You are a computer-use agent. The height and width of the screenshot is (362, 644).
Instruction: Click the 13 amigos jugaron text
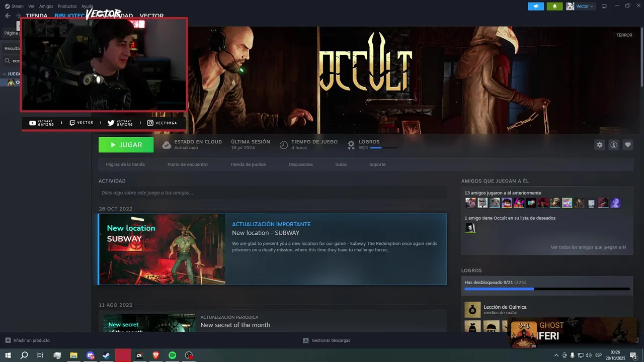coord(503,193)
